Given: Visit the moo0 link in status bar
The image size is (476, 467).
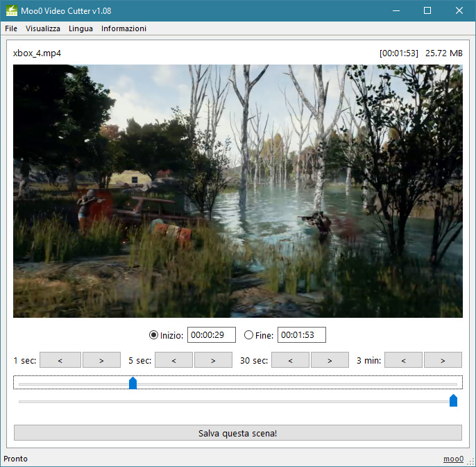Looking at the screenshot, I should coord(453,459).
